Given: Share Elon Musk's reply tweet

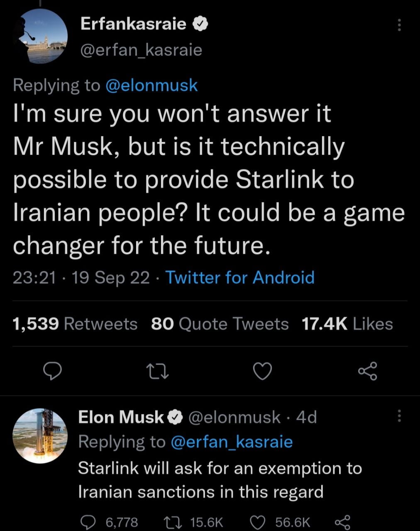Looking at the screenshot, I should [x=342, y=521].
